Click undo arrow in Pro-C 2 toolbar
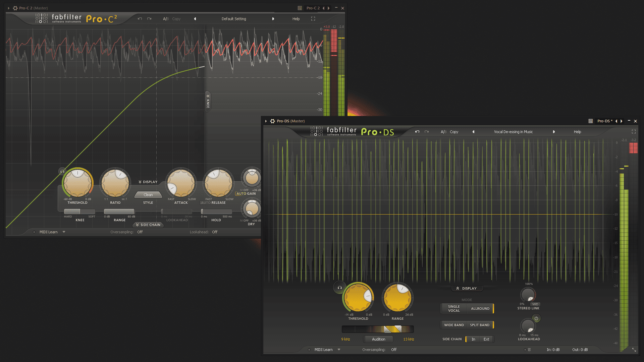This screenshot has height=362, width=644. pos(140,19)
